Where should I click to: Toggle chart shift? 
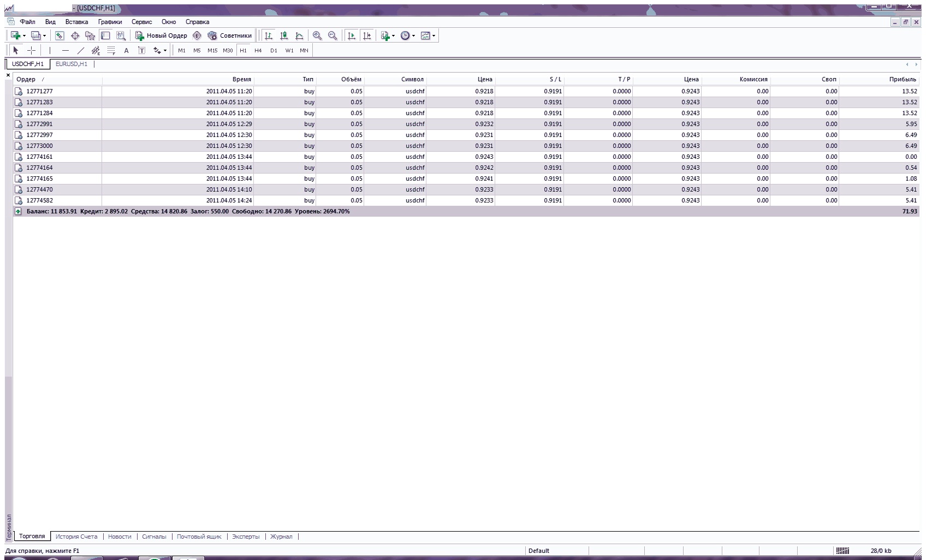point(367,35)
